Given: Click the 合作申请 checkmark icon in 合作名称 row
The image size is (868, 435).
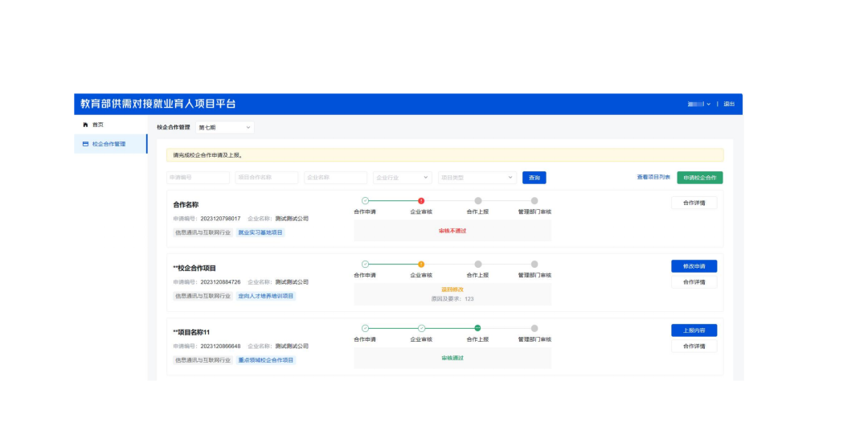Looking at the screenshot, I should tap(365, 201).
